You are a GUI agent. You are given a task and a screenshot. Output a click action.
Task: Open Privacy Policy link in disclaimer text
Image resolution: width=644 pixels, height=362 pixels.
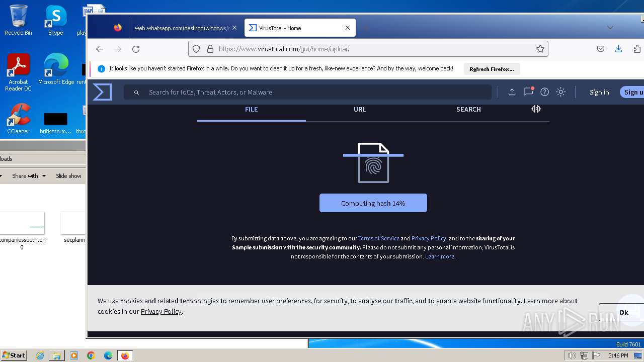429,238
